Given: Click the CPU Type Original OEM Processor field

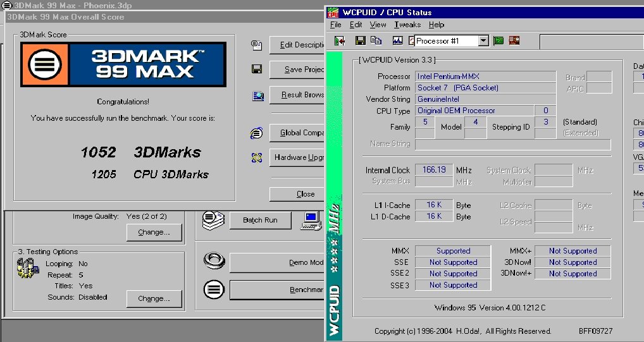Looking at the screenshot, I should coord(475,111).
